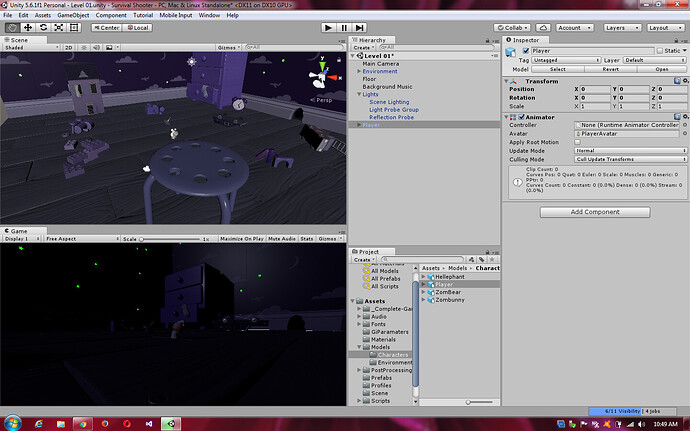The width and height of the screenshot is (690, 431).
Task: Click the Player cube icon in Inspector
Action: pos(510,52)
